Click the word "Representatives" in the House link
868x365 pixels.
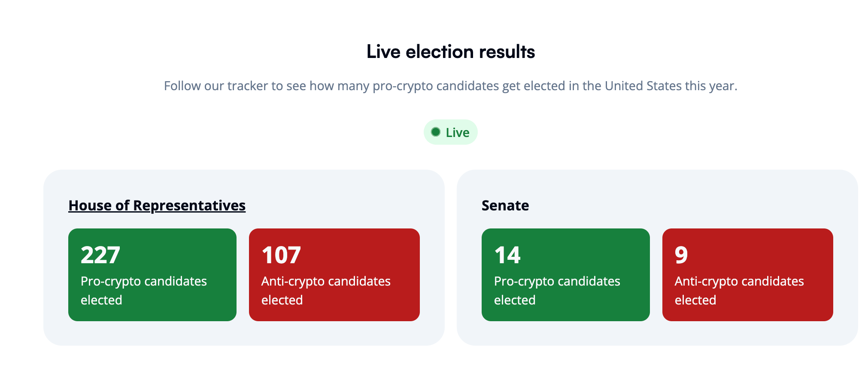click(x=189, y=206)
